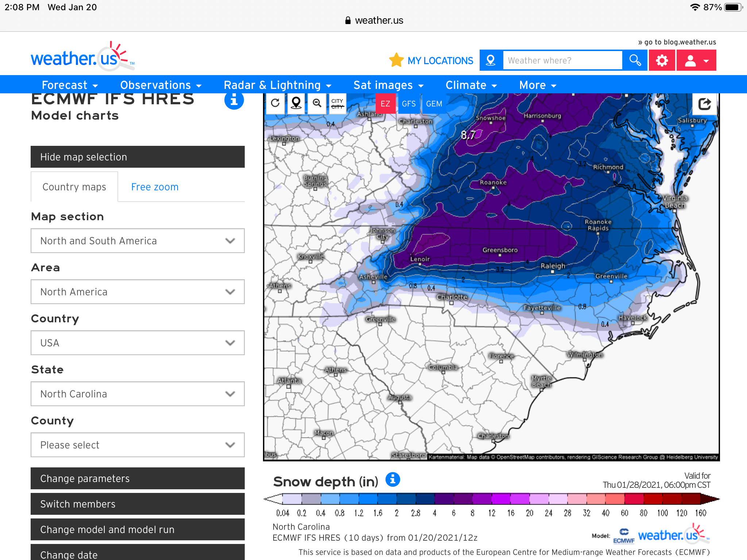
Task: Click the blue info icon beside ECMWF title
Action: click(x=234, y=100)
